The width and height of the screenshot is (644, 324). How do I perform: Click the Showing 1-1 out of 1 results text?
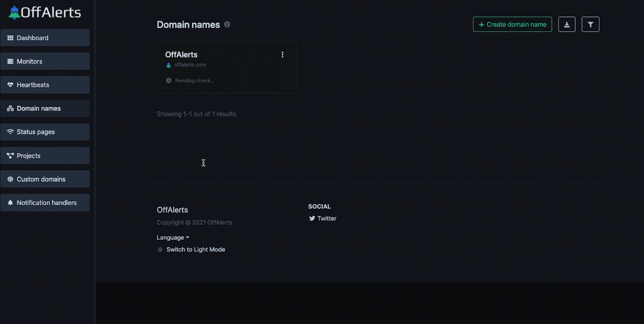click(x=197, y=114)
